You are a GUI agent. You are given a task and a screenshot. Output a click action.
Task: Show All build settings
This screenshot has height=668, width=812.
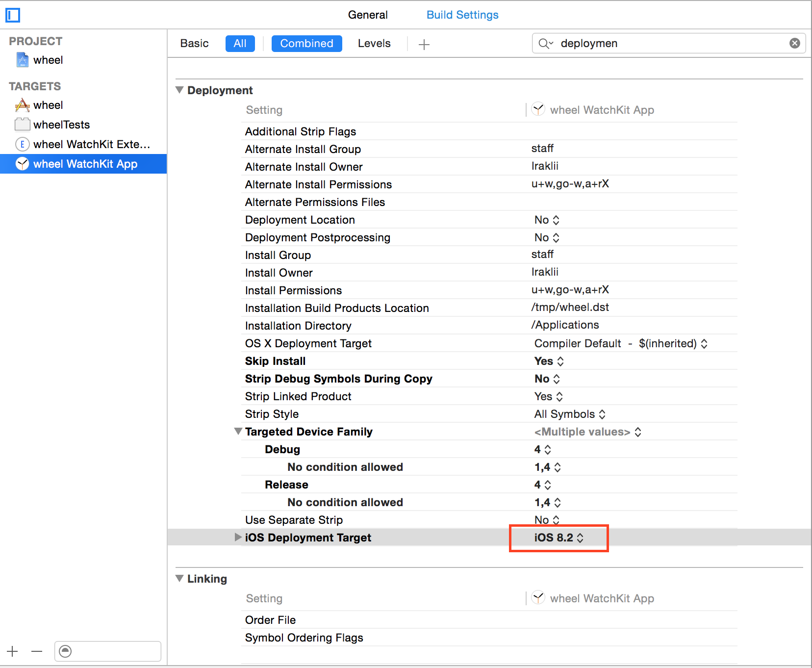tap(240, 43)
